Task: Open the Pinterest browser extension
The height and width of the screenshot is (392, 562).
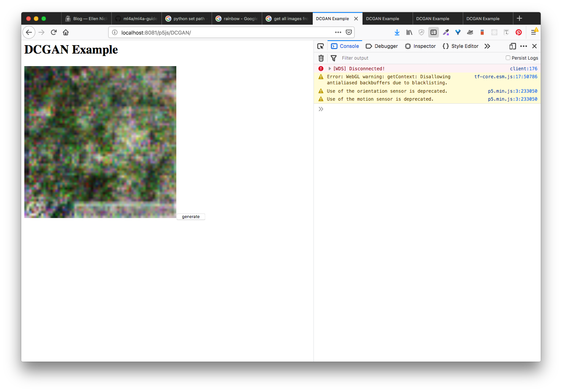Action: pyautogui.click(x=519, y=32)
